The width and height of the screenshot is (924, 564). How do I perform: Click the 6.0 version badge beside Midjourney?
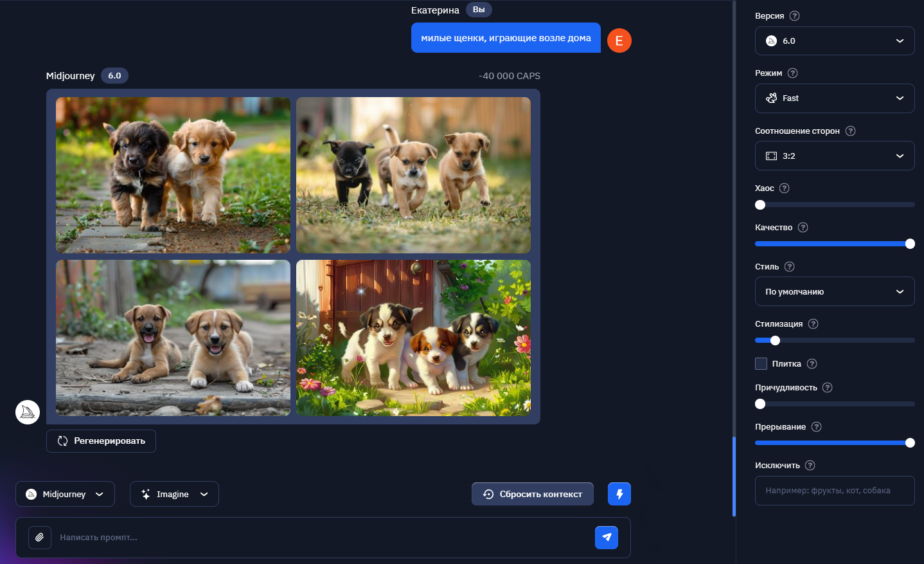[x=114, y=76]
